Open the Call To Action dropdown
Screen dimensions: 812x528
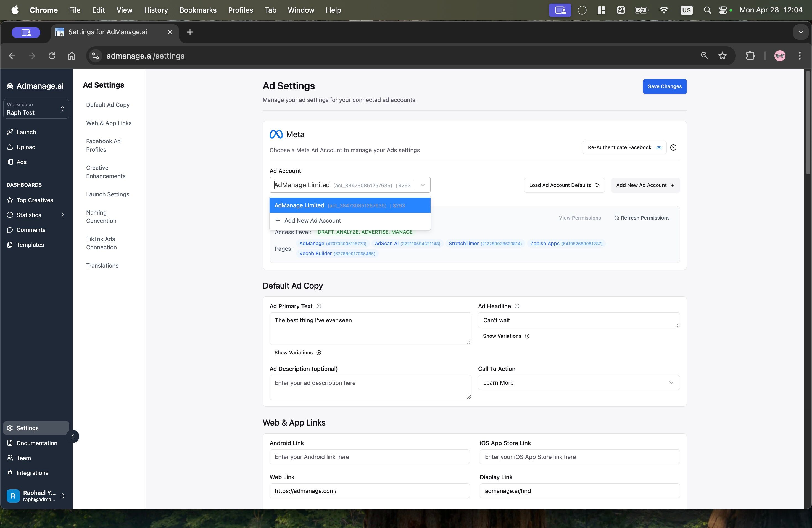(578, 382)
